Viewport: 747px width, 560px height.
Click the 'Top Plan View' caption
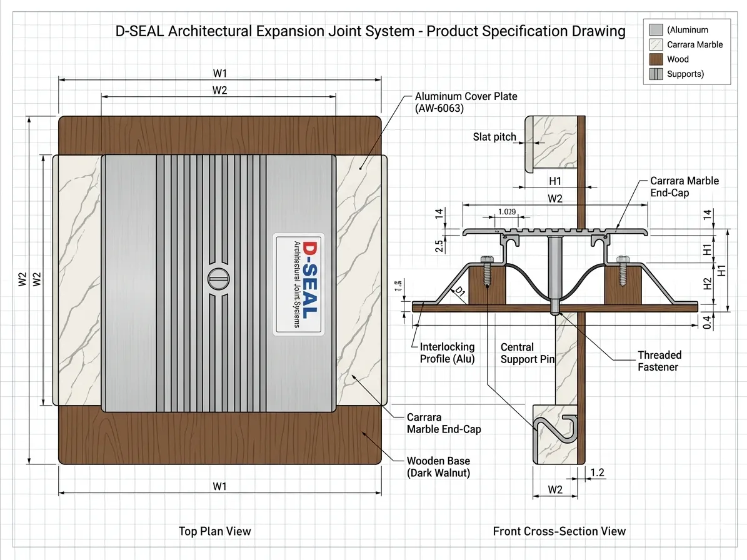click(215, 531)
